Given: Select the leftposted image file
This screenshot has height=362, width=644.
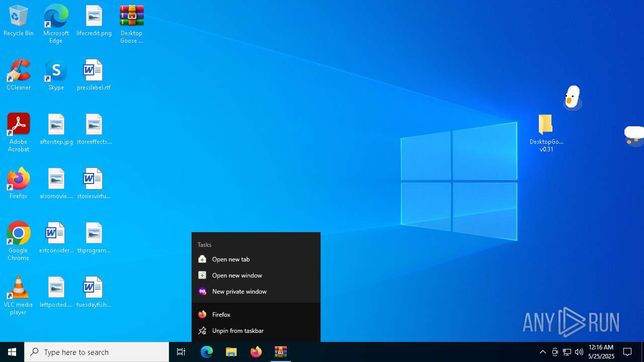Looking at the screenshot, I should tap(56, 293).
